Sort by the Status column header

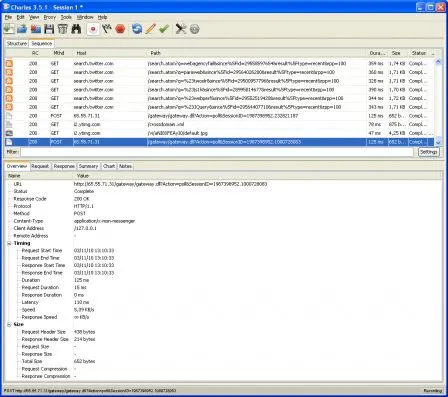pyautogui.click(x=418, y=53)
